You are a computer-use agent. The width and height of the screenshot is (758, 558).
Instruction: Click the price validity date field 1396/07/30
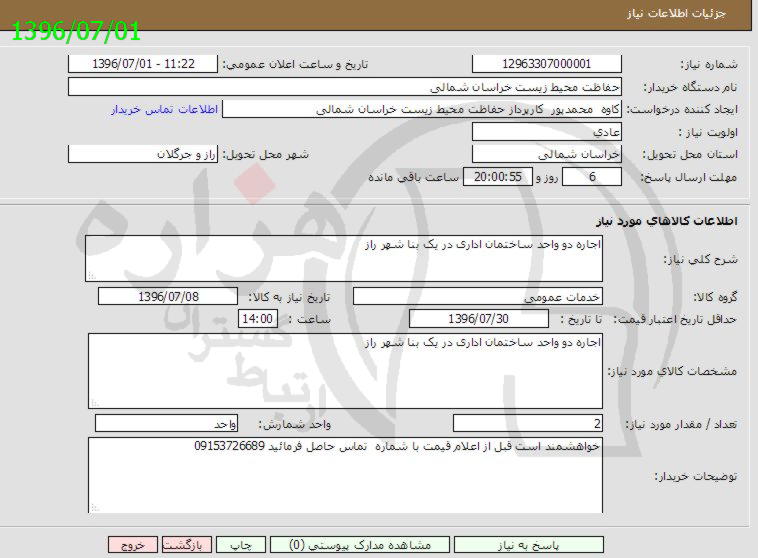click(x=479, y=319)
